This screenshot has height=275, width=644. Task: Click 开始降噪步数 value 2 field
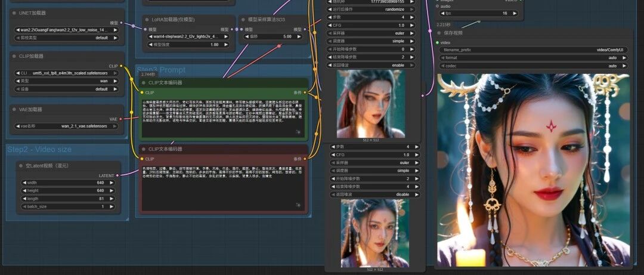(375, 179)
